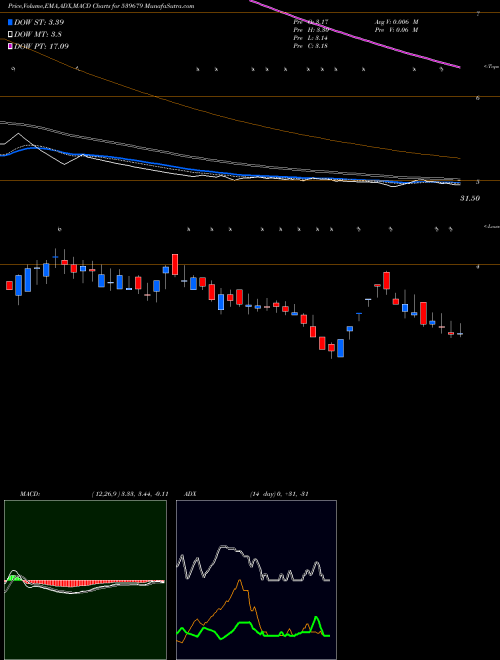The image size is (500, 660).
Task: Click the ADX (14 day) values text
Action: click(x=279, y=494)
